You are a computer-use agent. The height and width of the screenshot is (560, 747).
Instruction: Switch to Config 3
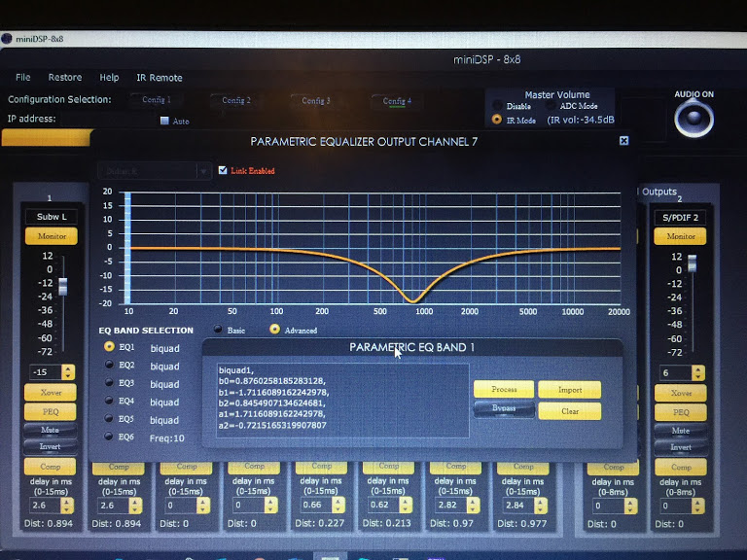click(316, 101)
